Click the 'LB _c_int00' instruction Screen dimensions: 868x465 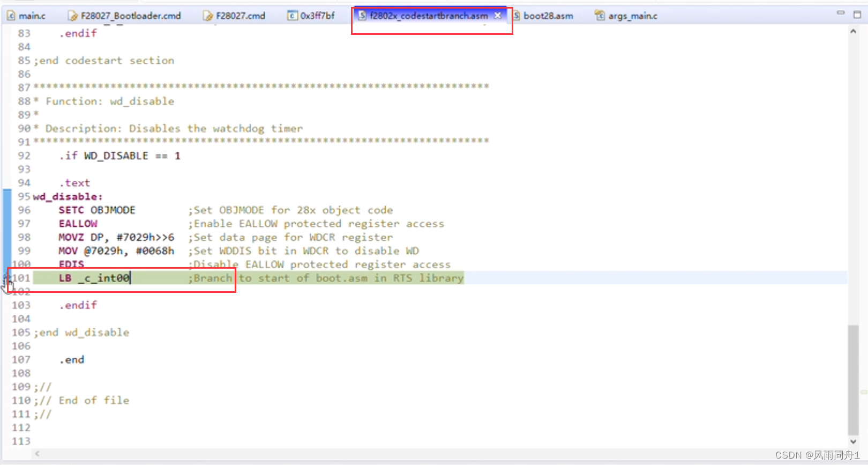pyautogui.click(x=94, y=278)
